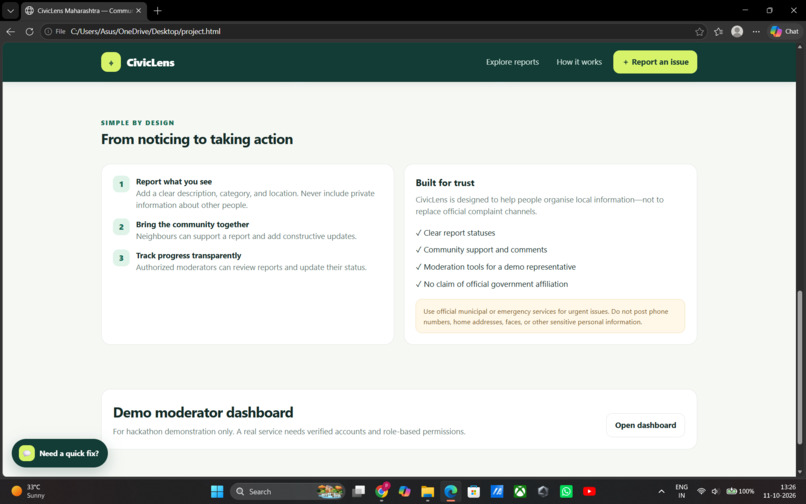The height and width of the screenshot is (504, 806).
Task: Click the battery 100% indicator
Action: tap(740, 492)
